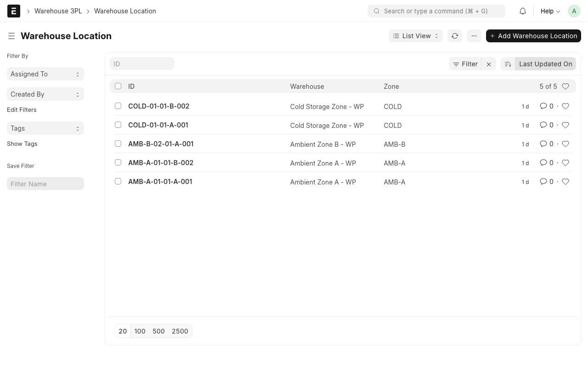Screen dimensions: 588x368
Task: Clear filters with the X icon
Action: [x=489, y=64]
